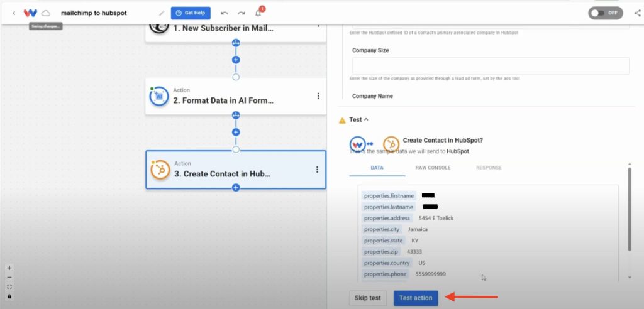Collapse the Test section
The width and height of the screenshot is (644, 309).
[358, 120]
